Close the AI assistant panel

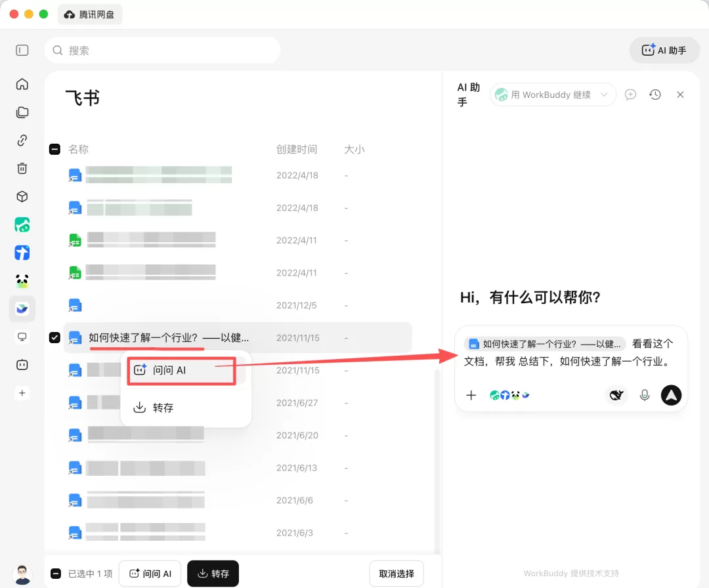[x=680, y=94]
